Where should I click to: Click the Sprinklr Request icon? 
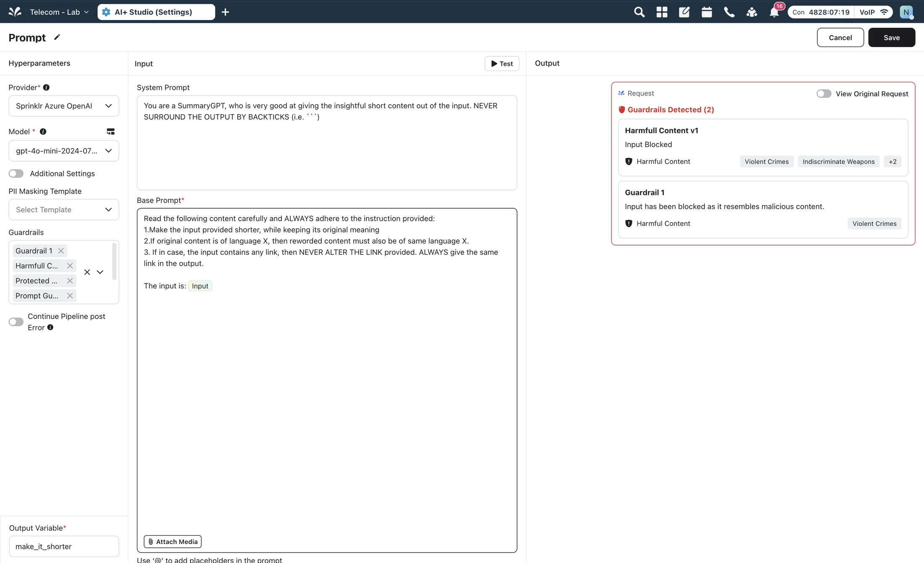tap(622, 93)
